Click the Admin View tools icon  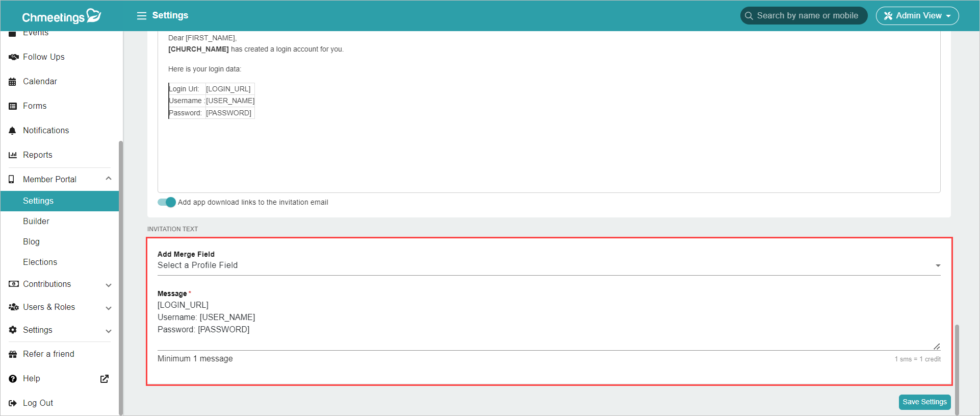coord(888,16)
